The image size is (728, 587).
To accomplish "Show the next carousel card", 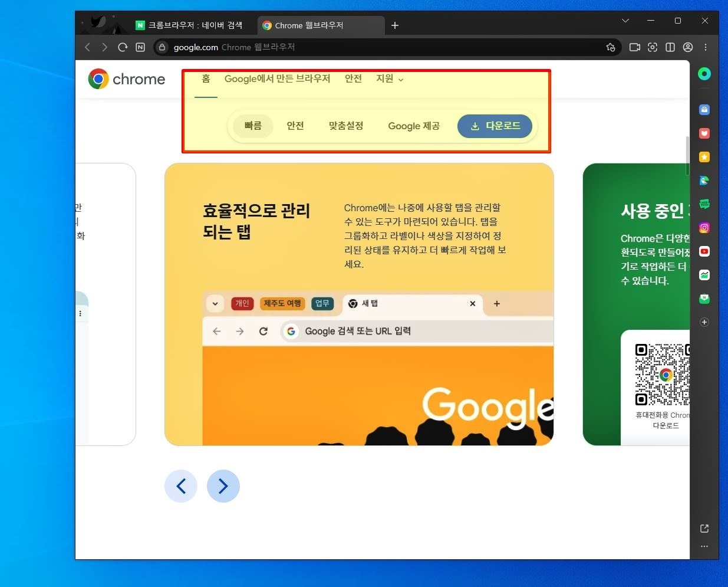I will click(223, 486).
